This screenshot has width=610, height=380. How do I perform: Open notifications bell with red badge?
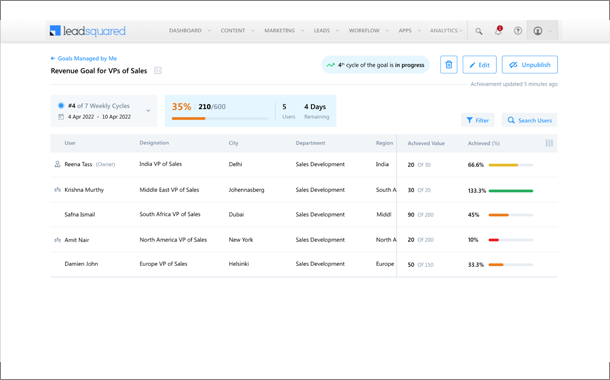498,31
